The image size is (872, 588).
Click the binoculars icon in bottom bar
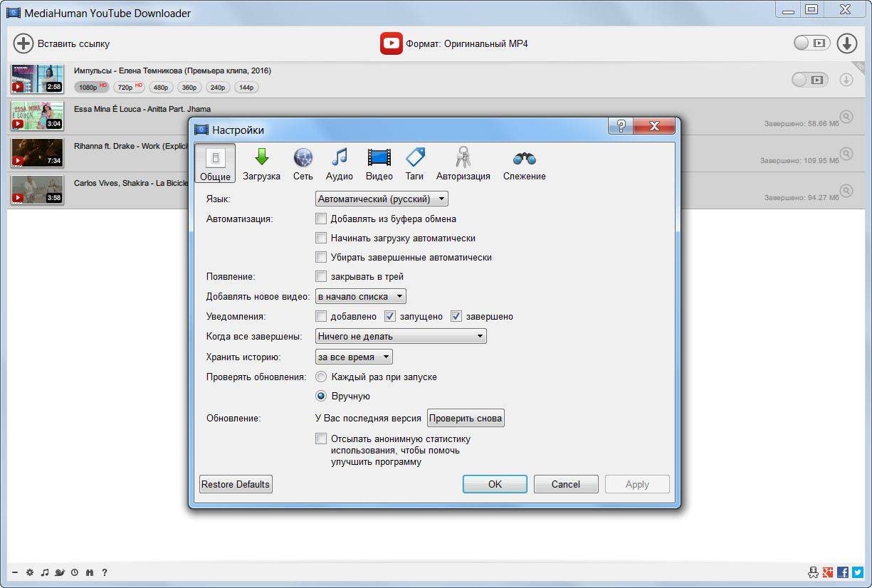(x=90, y=572)
